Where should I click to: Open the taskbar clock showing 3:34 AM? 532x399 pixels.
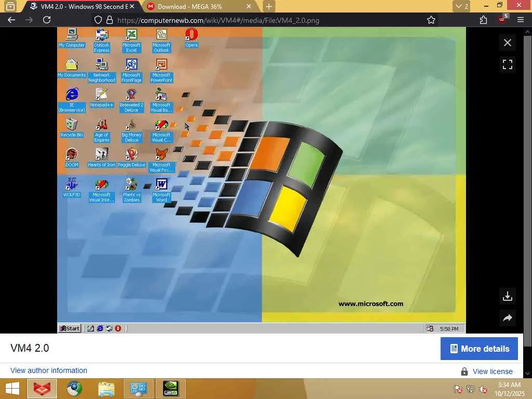(509, 389)
